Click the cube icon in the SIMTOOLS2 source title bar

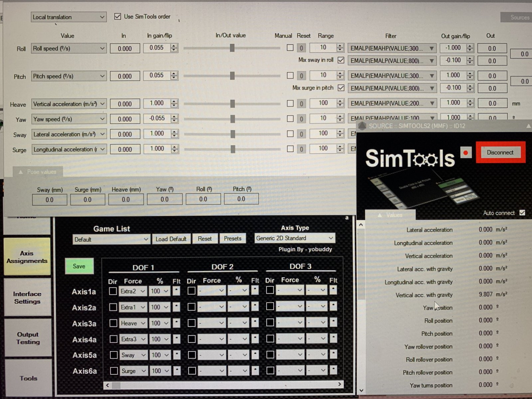click(362, 126)
